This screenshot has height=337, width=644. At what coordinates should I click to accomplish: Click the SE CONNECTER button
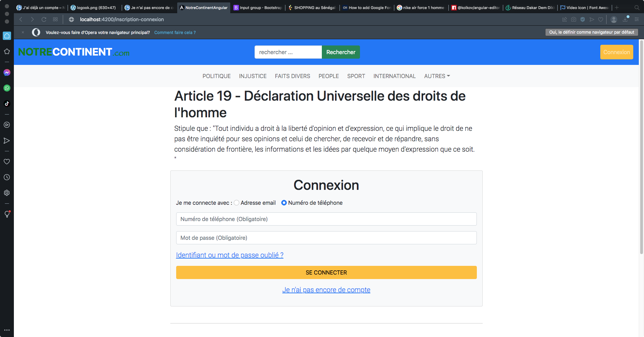(x=326, y=272)
